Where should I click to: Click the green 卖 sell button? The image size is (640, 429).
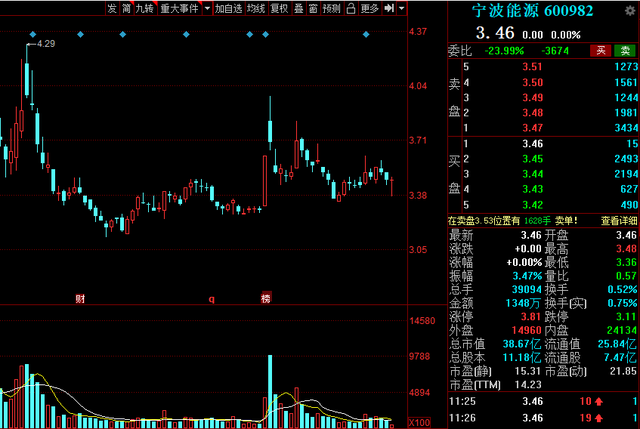click(625, 51)
